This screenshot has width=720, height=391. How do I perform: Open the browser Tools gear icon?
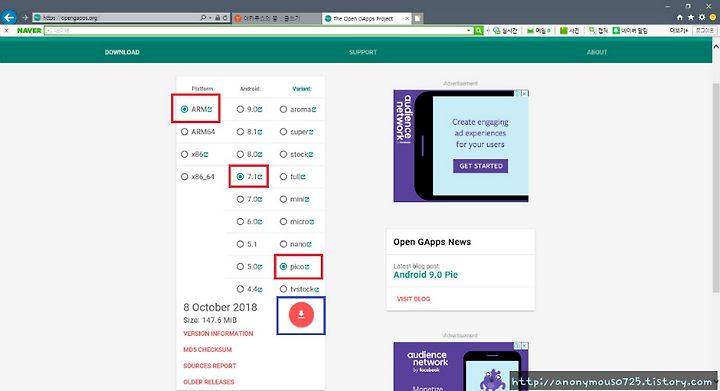click(x=702, y=17)
